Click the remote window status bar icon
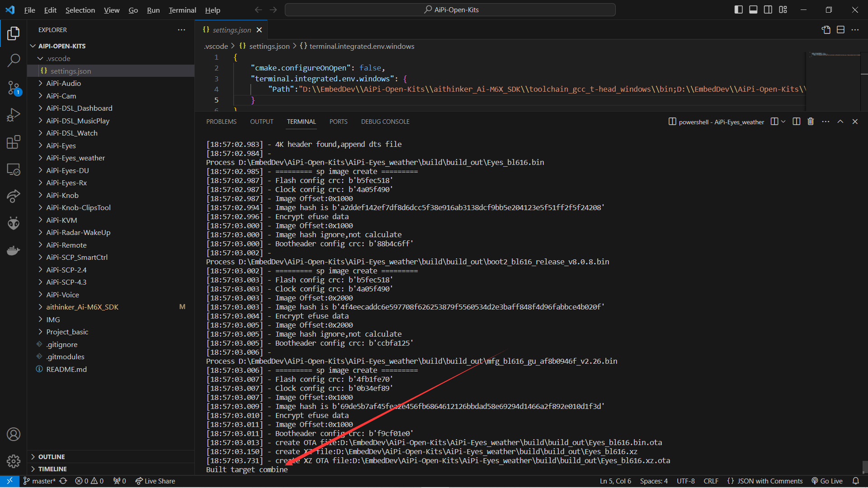The width and height of the screenshot is (868, 488). tap(9, 481)
